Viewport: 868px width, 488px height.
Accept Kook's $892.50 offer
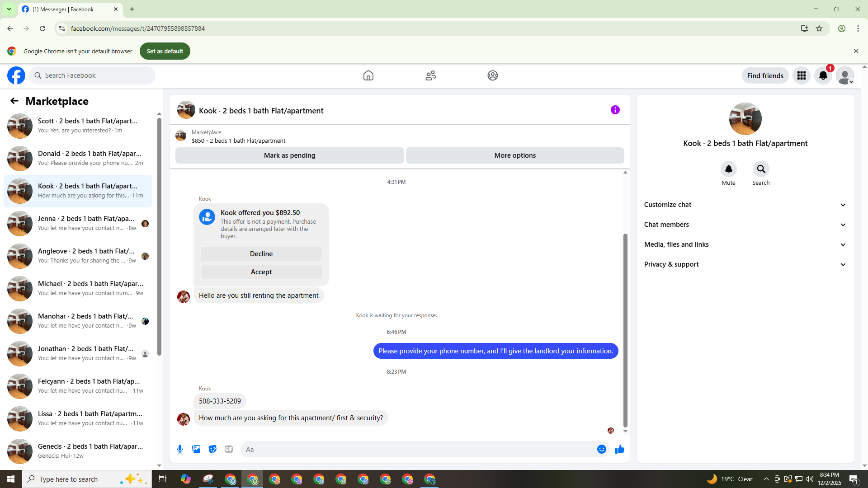pyautogui.click(x=261, y=272)
